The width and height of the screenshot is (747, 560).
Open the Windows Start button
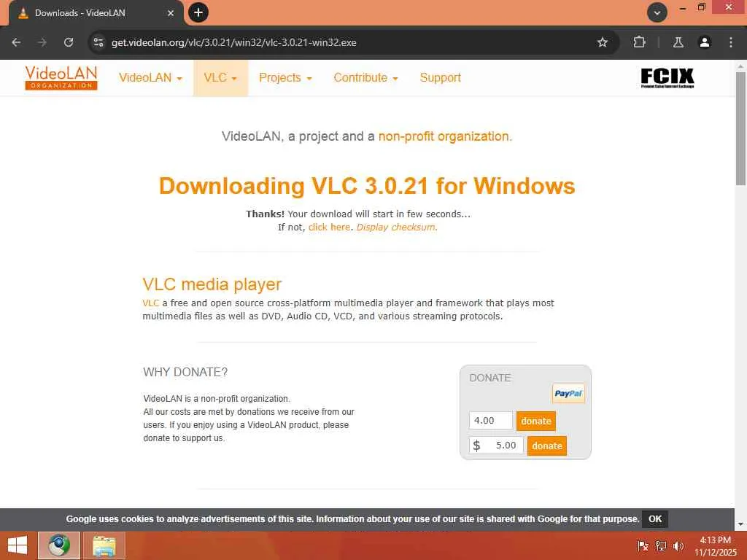pyautogui.click(x=18, y=545)
